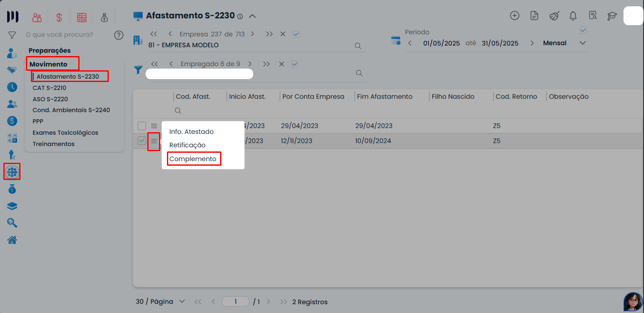This screenshot has width=644, height=313.
Task: Check the first row checkbox
Action: click(x=142, y=126)
